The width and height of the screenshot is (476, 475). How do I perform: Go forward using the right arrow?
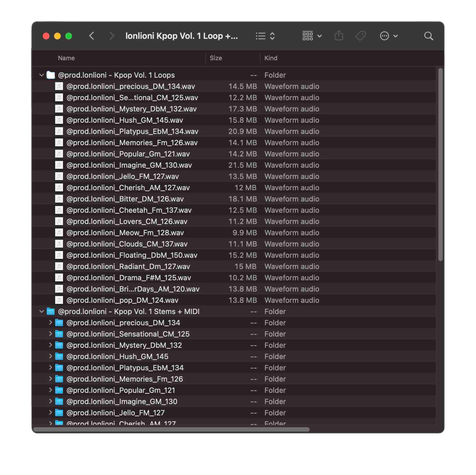(x=111, y=36)
